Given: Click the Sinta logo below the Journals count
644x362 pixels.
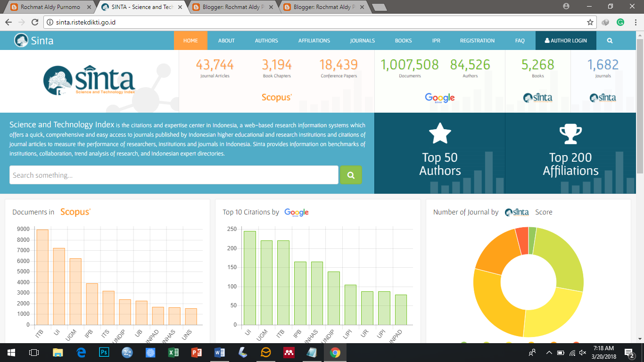Looking at the screenshot, I should 603,98.
